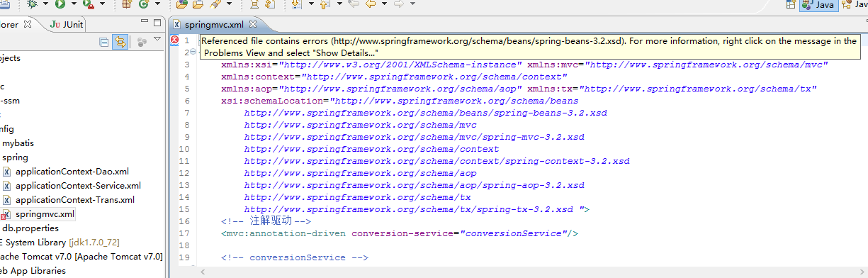Click the Last Edit Location icon
Screen dimensions: 868x278
[x=354, y=4]
